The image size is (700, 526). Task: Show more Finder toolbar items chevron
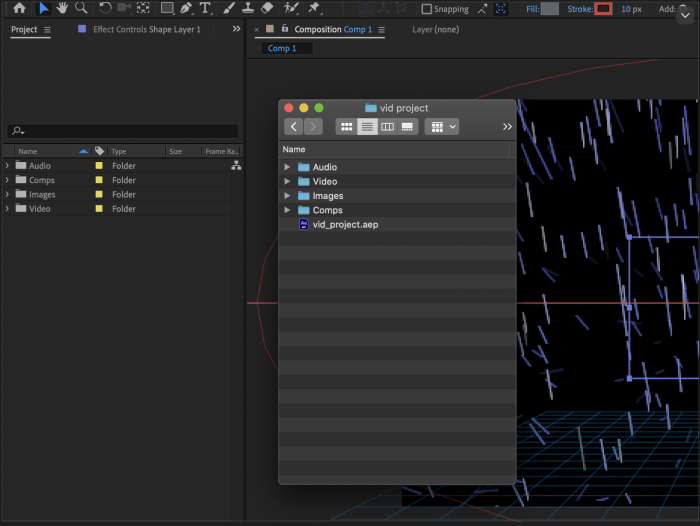(507, 127)
